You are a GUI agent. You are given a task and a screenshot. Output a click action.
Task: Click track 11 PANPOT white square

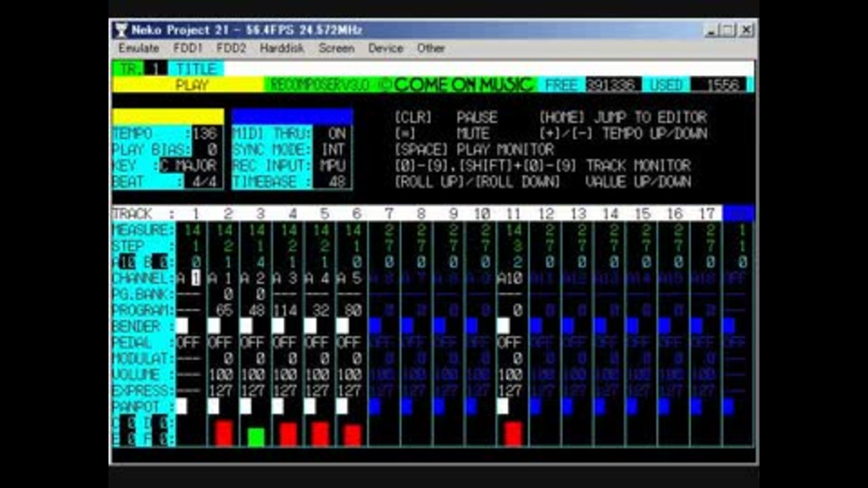click(x=504, y=406)
